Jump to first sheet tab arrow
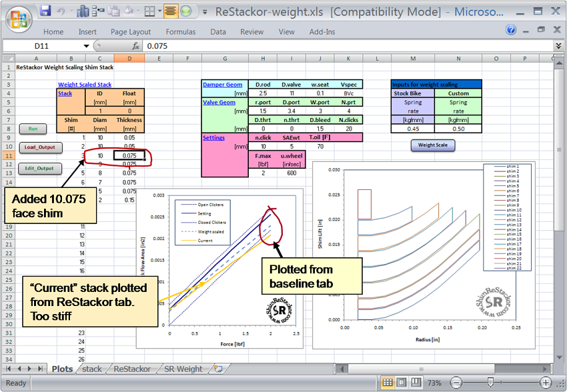567x392 pixels. 9,369
